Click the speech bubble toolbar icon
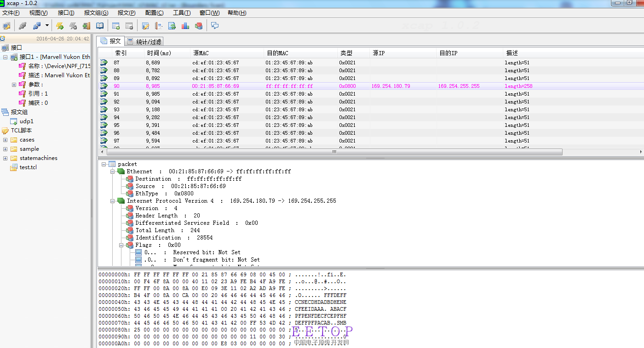644x348 pixels. point(215,26)
